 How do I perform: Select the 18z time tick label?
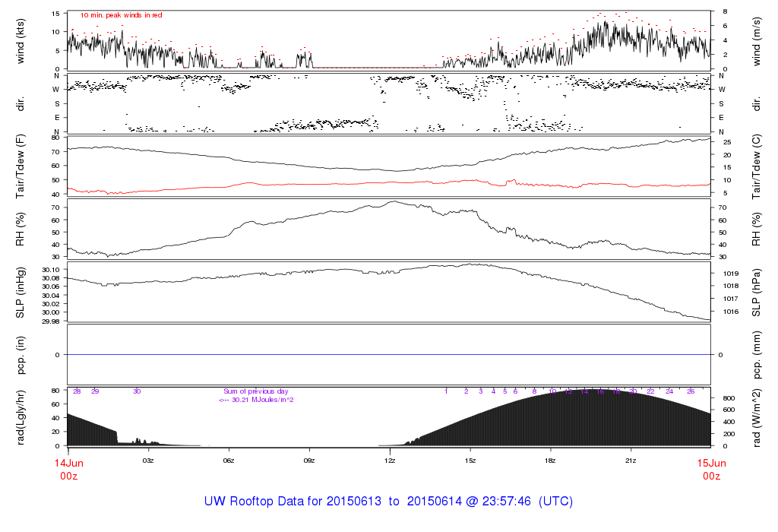[x=551, y=461]
